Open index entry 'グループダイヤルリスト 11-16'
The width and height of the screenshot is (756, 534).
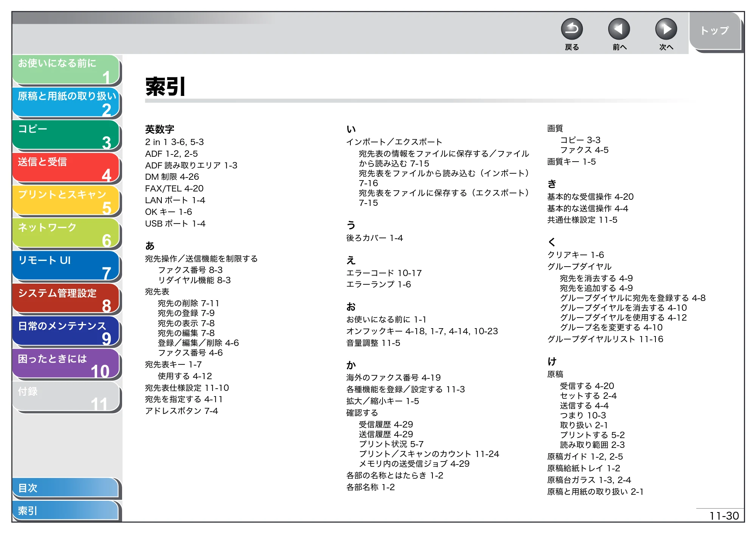click(x=606, y=339)
